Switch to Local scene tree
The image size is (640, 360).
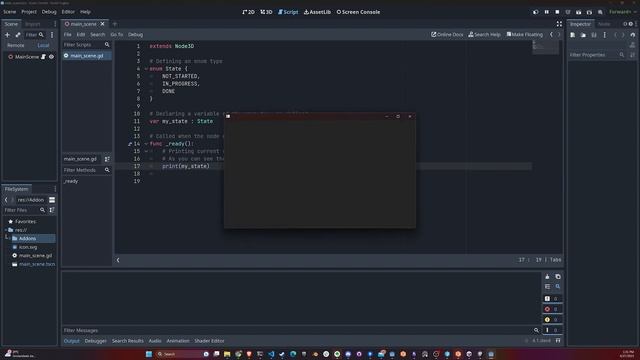click(43, 45)
